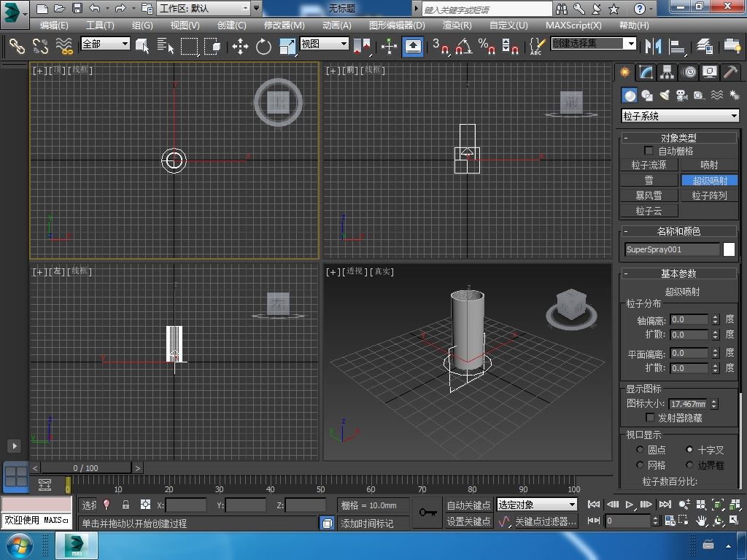747x560 pixels.
Task: Enable the 自动栅格 checkbox
Action: coord(649,151)
